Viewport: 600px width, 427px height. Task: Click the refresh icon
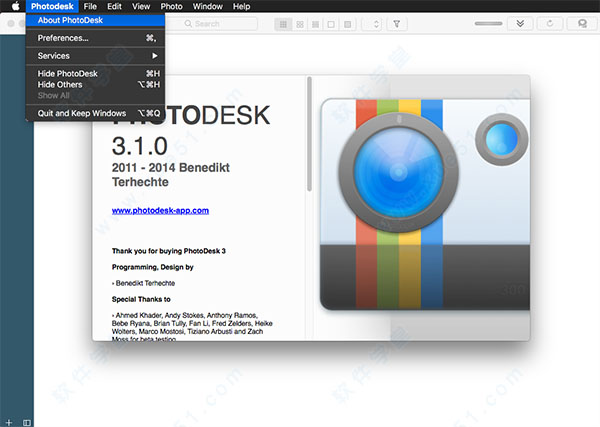click(550, 24)
